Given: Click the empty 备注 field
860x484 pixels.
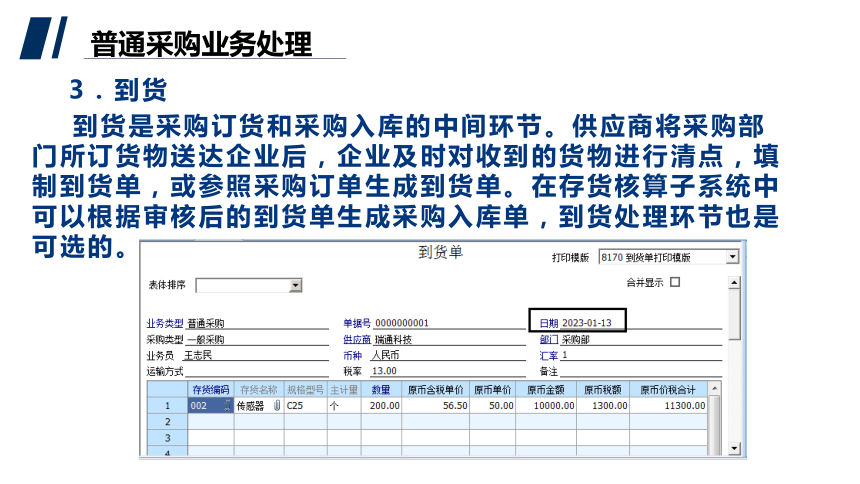Looking at the screenshot, I should coord(641,371).
